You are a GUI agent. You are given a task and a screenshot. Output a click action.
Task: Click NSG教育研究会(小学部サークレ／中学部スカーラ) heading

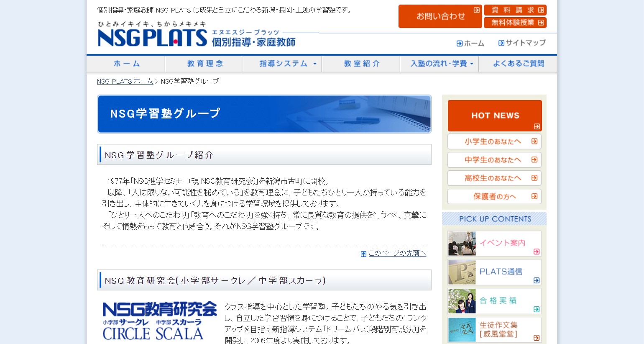point(264,280)
